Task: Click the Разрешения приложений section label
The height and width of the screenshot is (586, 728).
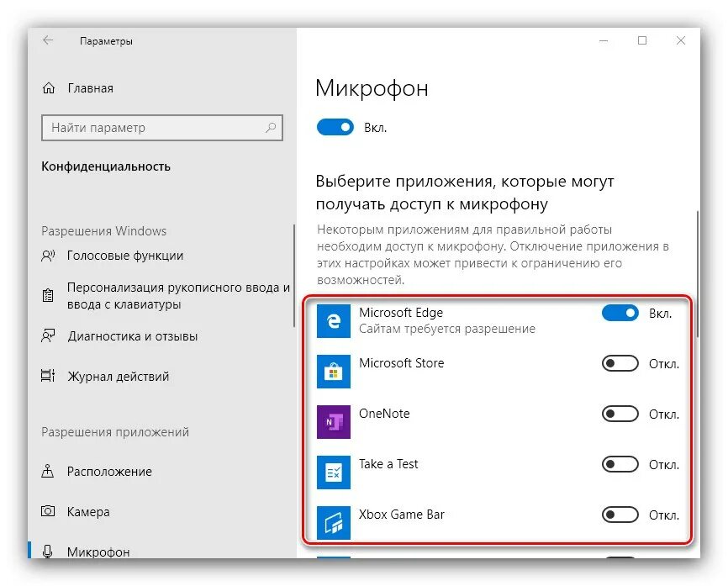Action: point(114,432)
